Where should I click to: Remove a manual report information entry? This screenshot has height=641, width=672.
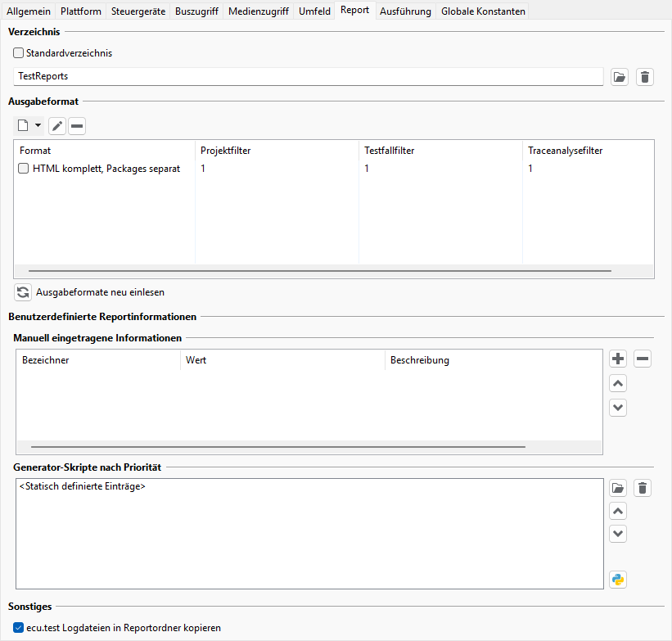tap(643, 359)
